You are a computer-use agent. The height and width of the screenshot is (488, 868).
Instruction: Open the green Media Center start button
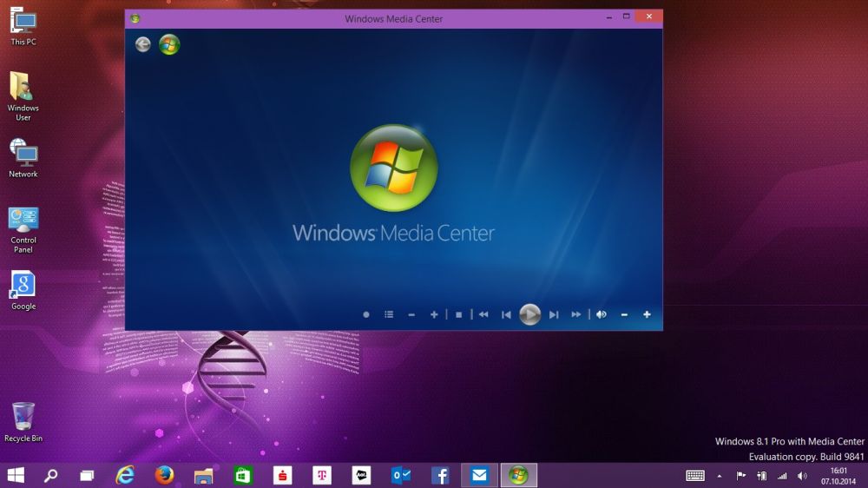pos(169,44)
